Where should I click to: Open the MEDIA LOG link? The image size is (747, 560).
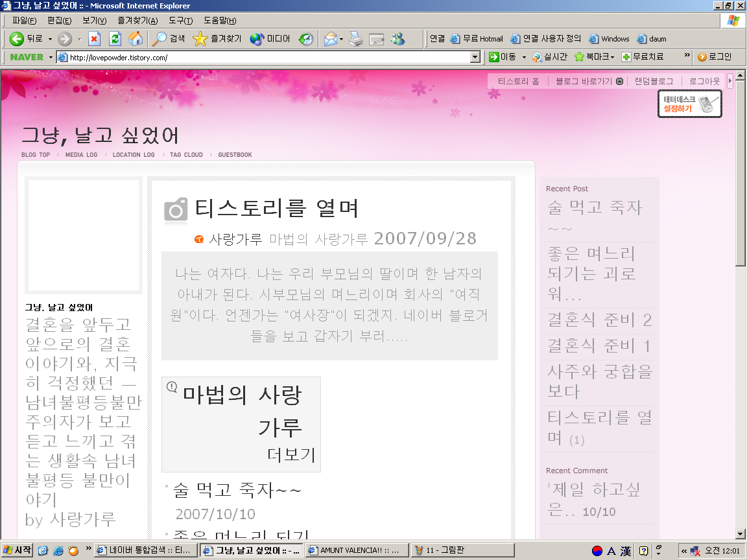coord(82,155)
